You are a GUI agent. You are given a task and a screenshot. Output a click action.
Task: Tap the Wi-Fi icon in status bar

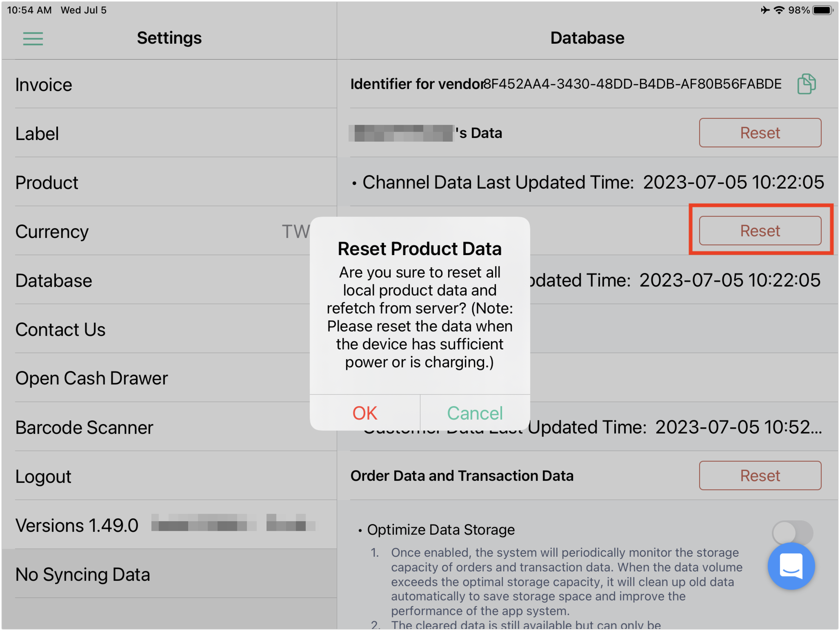click(779, 10)
